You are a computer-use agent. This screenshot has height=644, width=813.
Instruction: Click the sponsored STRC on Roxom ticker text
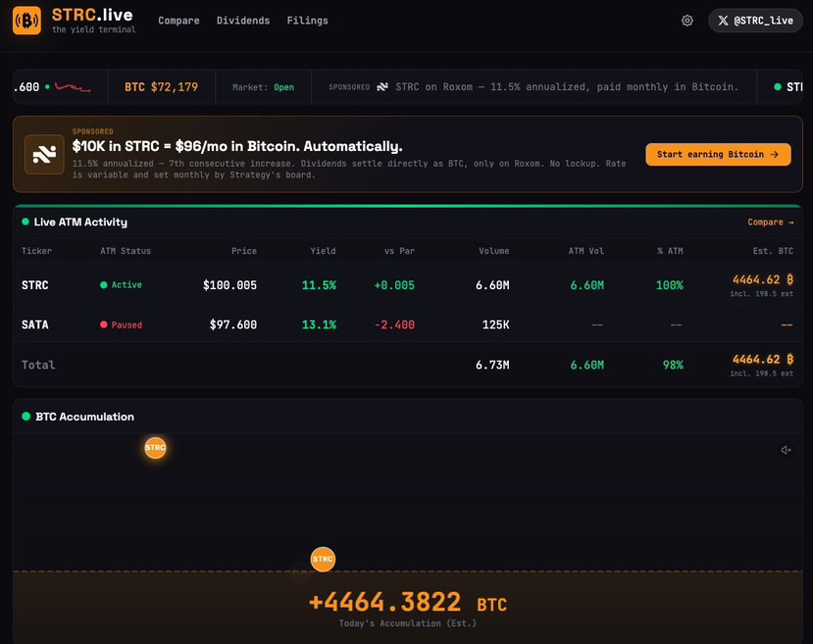coord(567,87)
